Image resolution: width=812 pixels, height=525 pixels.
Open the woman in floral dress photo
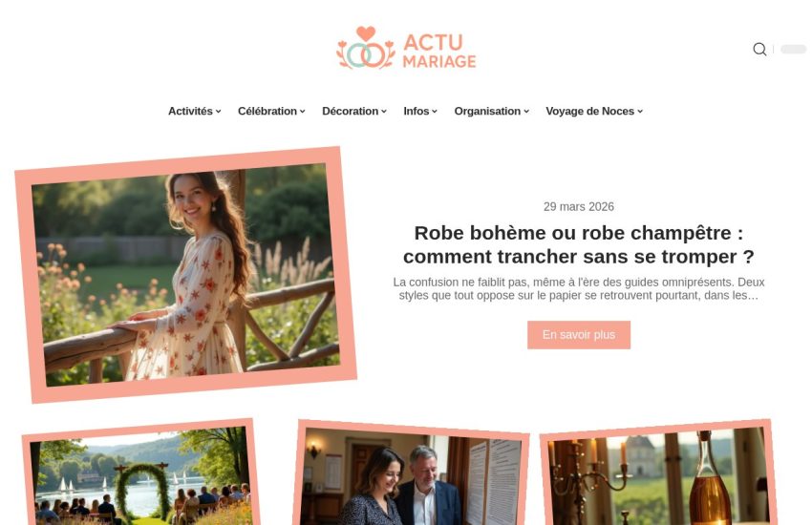pos(186,275)
